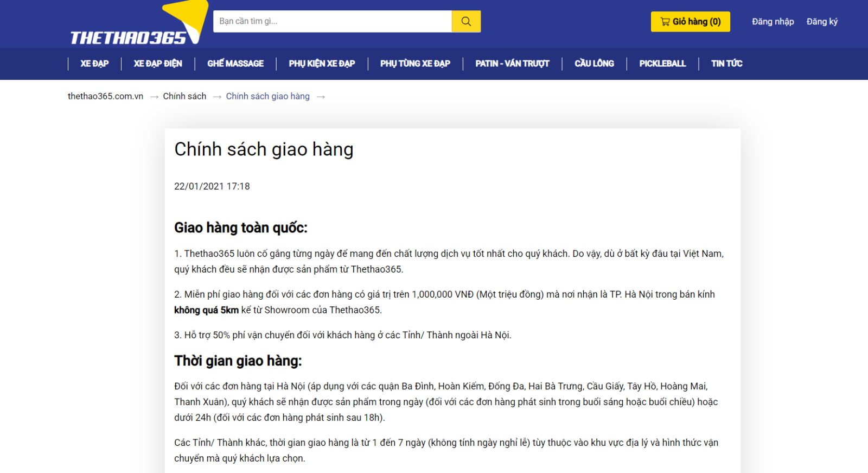Open the Đăng nhập login link
Viewport: 868px width, 473px height.
click(x=773, y=22)
